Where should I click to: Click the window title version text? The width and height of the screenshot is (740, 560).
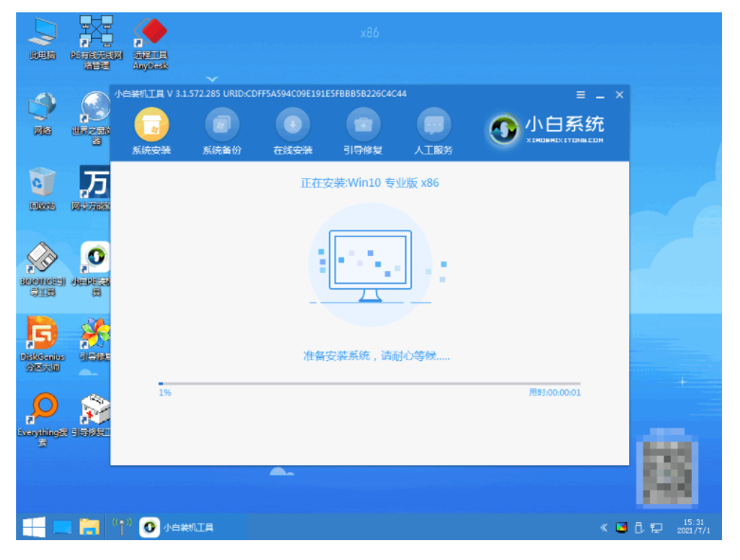pyautogui.click(x=260, y=94)
